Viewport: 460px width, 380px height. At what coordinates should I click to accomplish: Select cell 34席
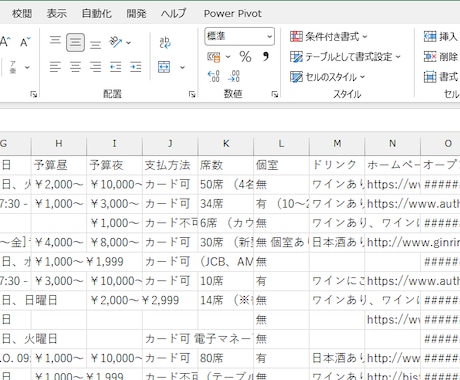[226, 204]
